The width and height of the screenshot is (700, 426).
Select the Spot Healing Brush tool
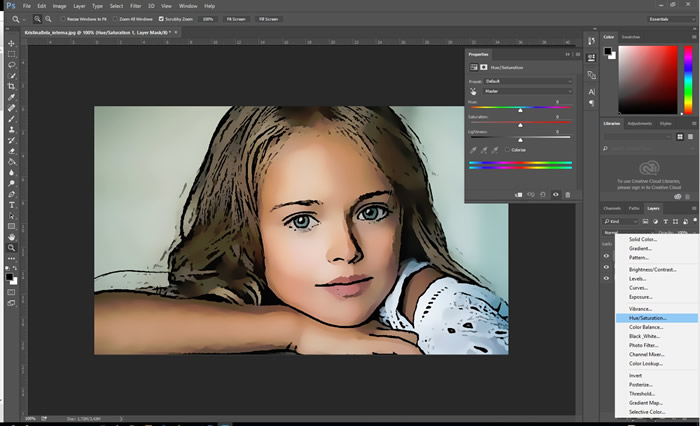tap(12, 108)
